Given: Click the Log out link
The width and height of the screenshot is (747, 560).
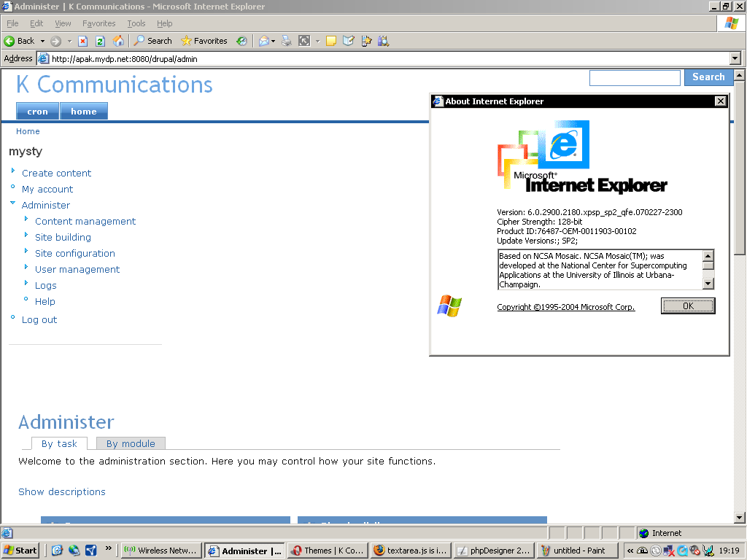Looking at the screenshot, I should pyautogui.click(x=39, y=320).
